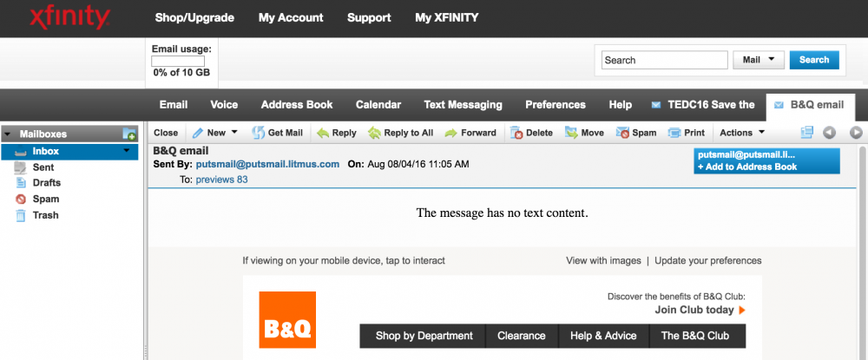Viewport: 868px width, 360px height.
Task: Open the Move to folder button
Action: [584, 133]
